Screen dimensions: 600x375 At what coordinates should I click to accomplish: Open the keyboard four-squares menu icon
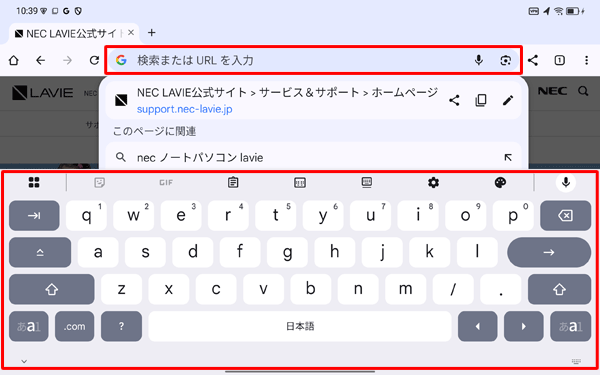point(34,183)
